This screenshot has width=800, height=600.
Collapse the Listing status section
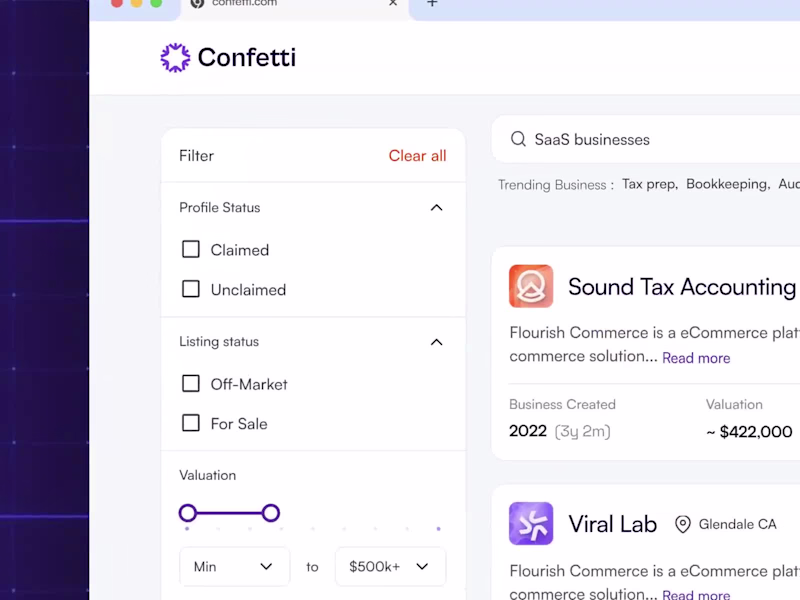click(436, 341)
